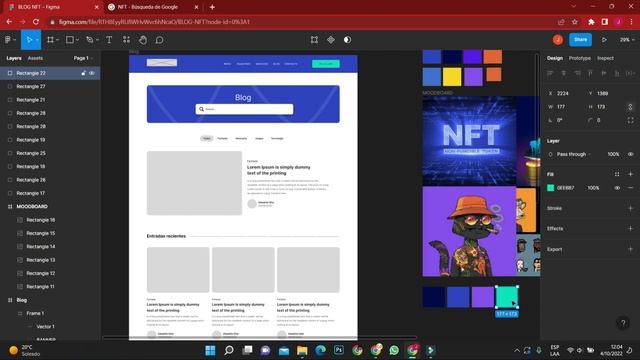This screenshot has height=360, width=640.
Task: Click the Independent corners icon
Action: coord(631,120)
